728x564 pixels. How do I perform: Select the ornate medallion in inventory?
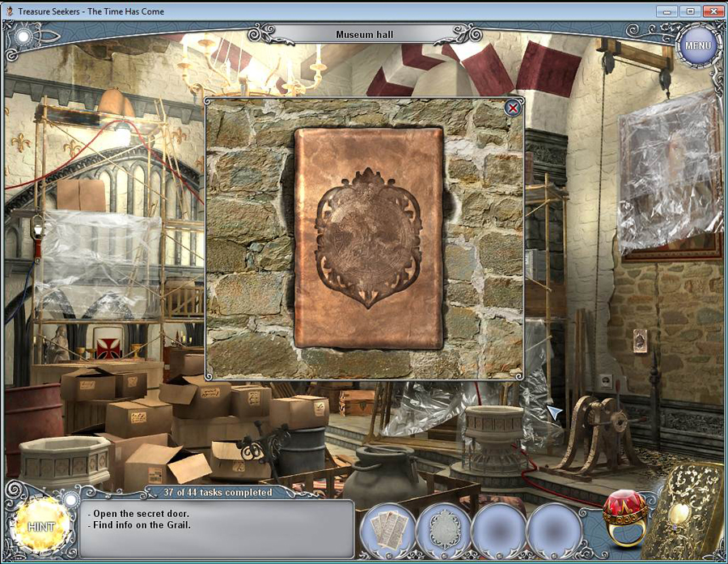[x=443, y=530]
